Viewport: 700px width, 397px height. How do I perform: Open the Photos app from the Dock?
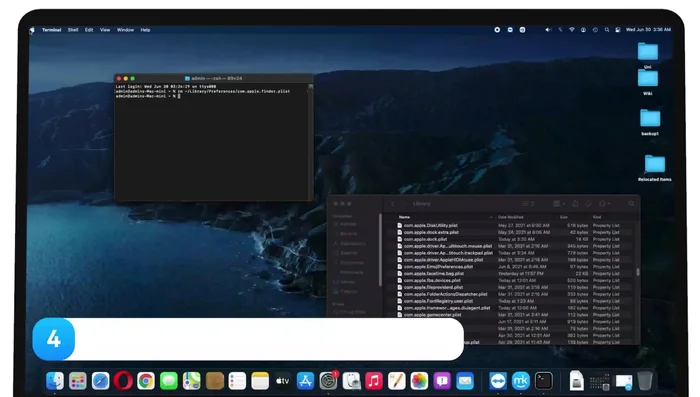[x=419, y=381]
